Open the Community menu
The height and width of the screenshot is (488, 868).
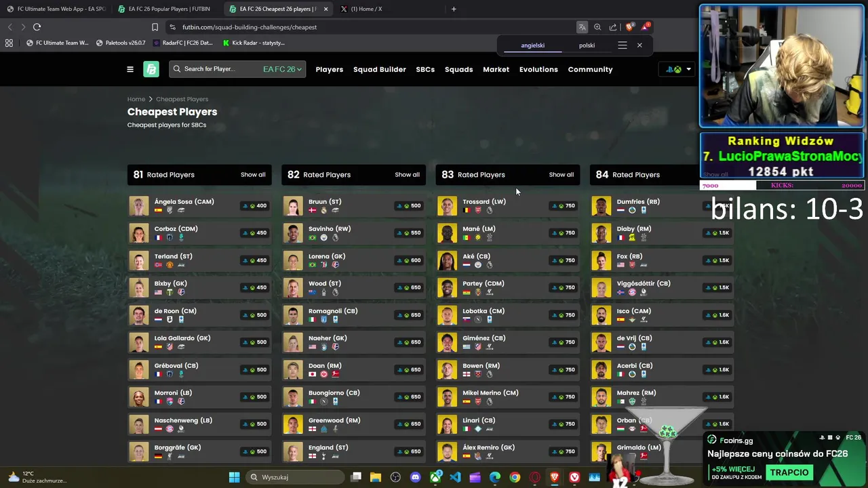coord(591,69)
